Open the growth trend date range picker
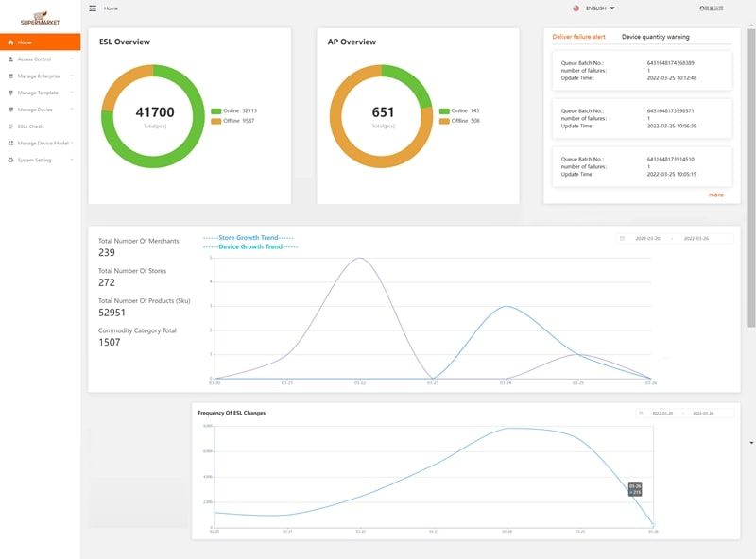 click(674, 239)
